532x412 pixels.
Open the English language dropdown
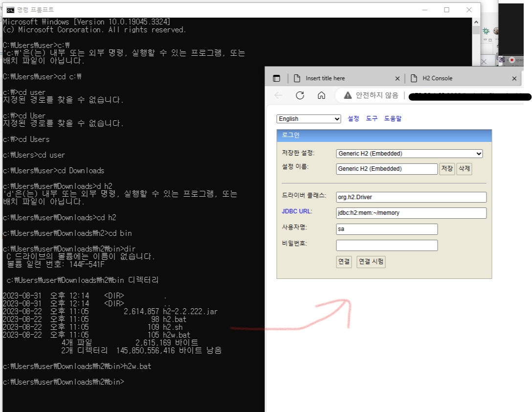(x=309, y=119)
